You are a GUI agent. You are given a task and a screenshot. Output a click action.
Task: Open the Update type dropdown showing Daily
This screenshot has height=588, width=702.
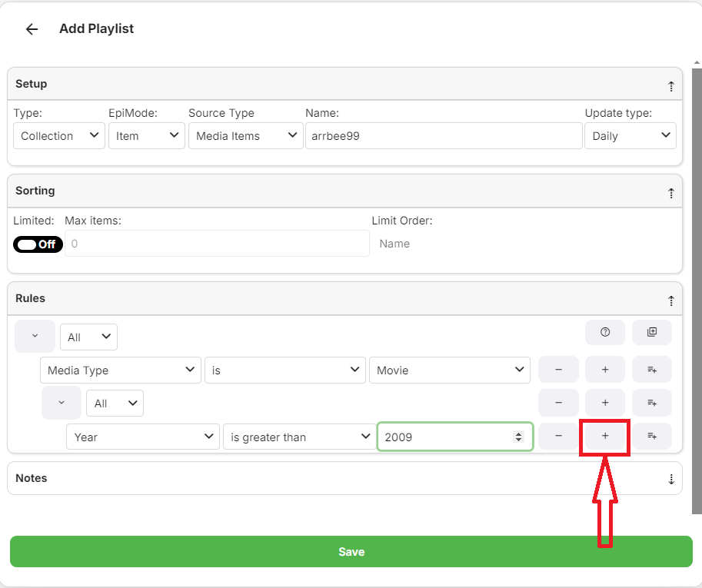click(630, 136)
